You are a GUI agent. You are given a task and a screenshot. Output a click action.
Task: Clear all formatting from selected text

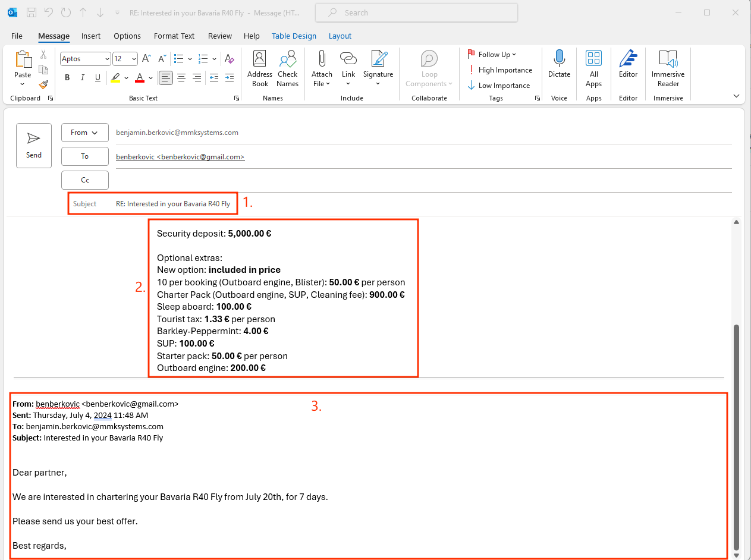coord(230,59)
